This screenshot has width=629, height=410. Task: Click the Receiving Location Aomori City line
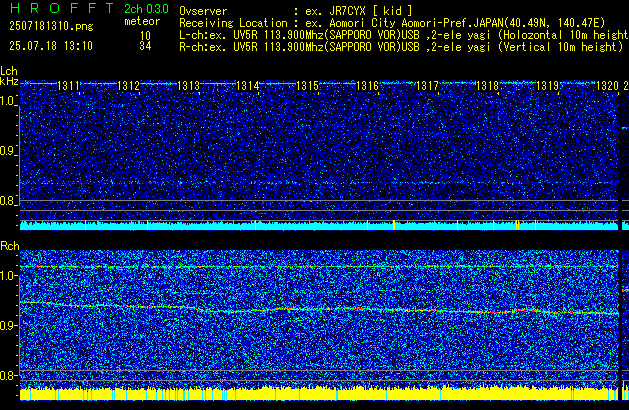tap(392, 23)
